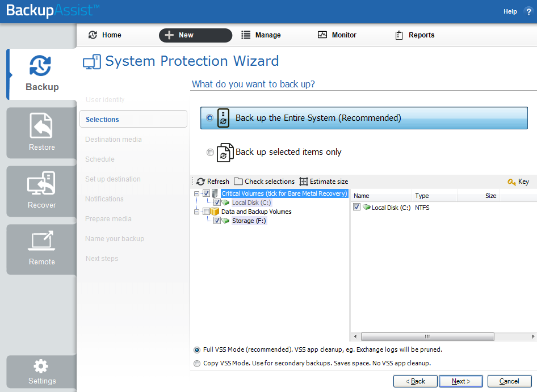
Task: Select Data and Backup Volumes label
Action: tap(256, 212)
